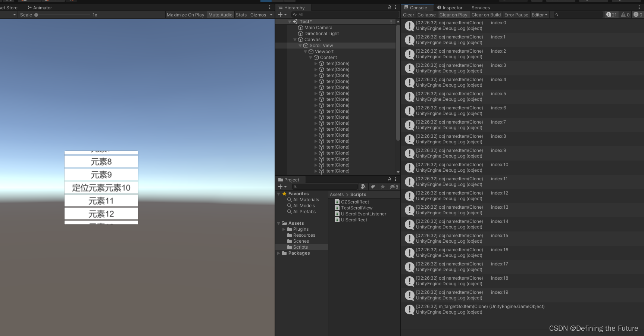The image size is (644, 336).
Task: Switch to the Services tab
Action: (x=481, y=7)
